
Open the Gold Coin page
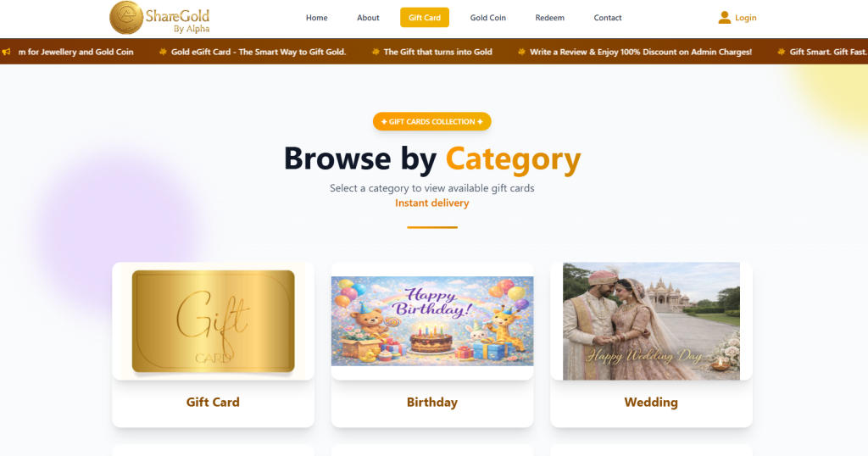pos(487,18)
